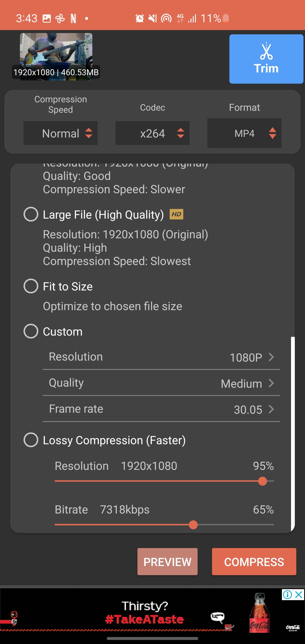The width and height of the screenshot is (305, 644).
Task: Open the Quality setting set to Medium
Action: (x=161, y=383)
